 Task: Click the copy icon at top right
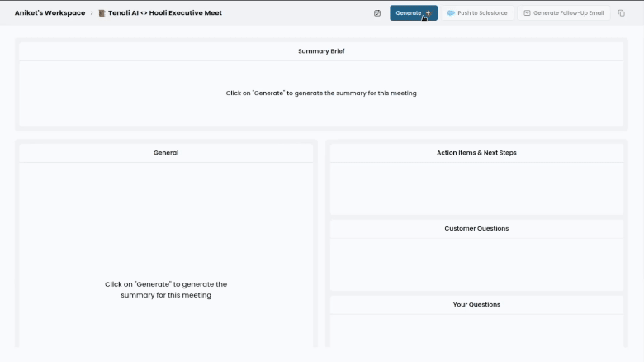(622, 13)
